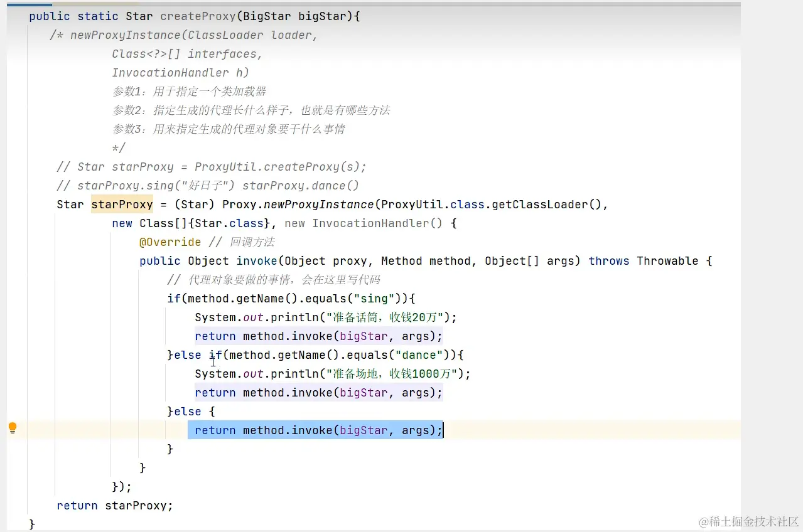Click the invoke method name after 'public Object'
The height and width of the screenshot is (532, 803).
pyautogui.click(x=257, y=261)
